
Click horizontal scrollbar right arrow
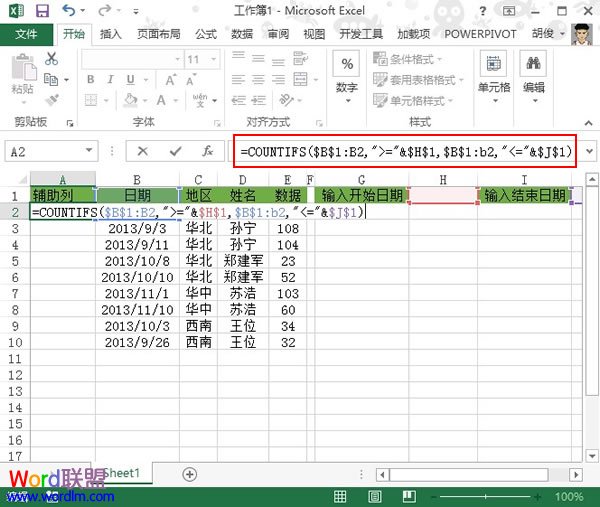point(576,475)
